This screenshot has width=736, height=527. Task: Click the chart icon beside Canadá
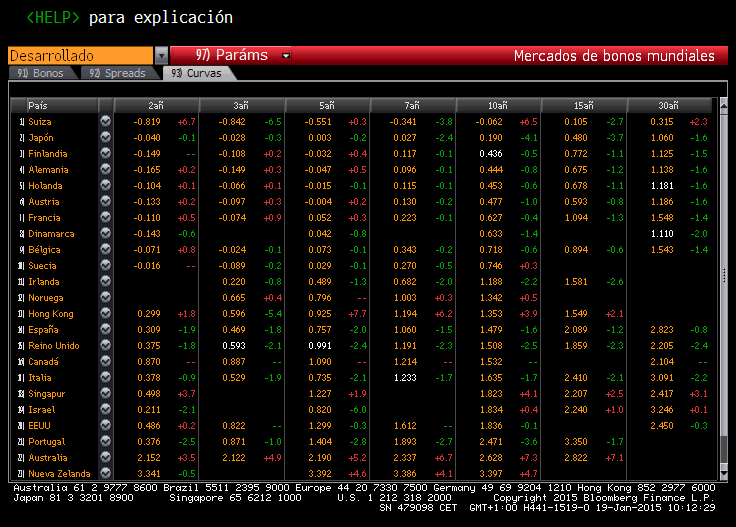(106, 361)
